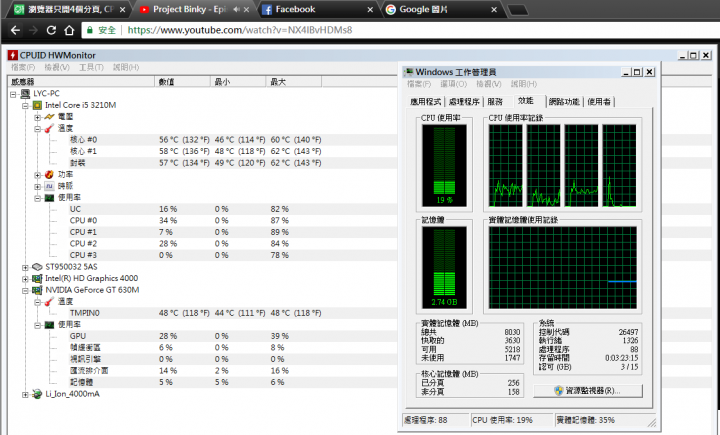Switch to the 處理程序 tab in Task Manager

(x=464, y=102)
